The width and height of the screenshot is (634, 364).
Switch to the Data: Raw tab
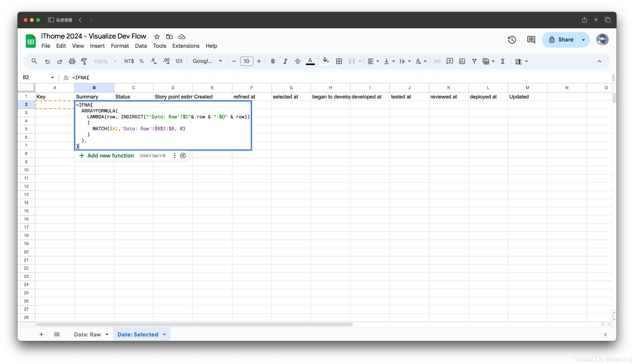(88, 334)
